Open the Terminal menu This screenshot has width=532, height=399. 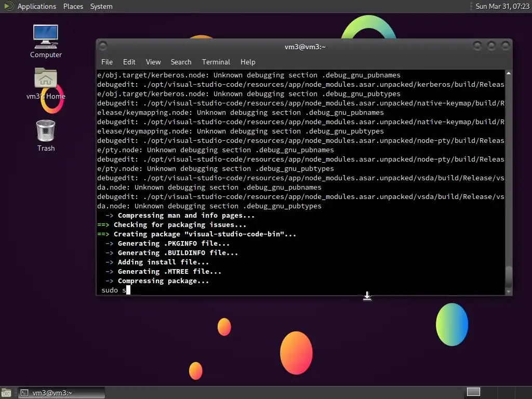pyautogui.click(x=216, y=62)
